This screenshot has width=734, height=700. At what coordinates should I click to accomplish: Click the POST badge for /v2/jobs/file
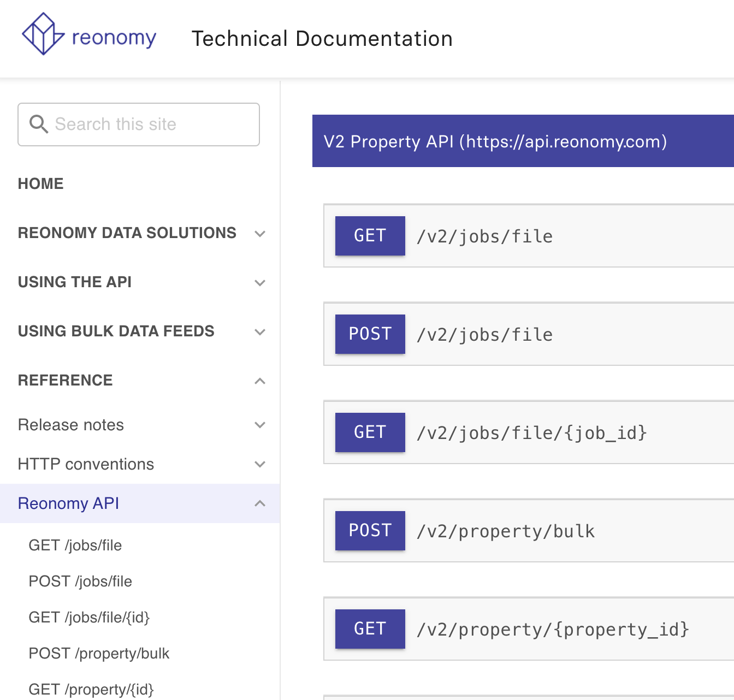tap(370, 334)
